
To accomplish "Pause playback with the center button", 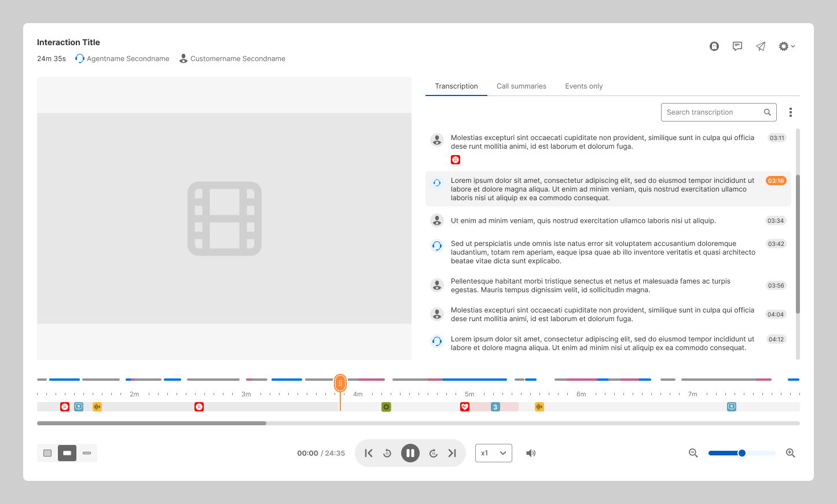I will tap(410, 453).
